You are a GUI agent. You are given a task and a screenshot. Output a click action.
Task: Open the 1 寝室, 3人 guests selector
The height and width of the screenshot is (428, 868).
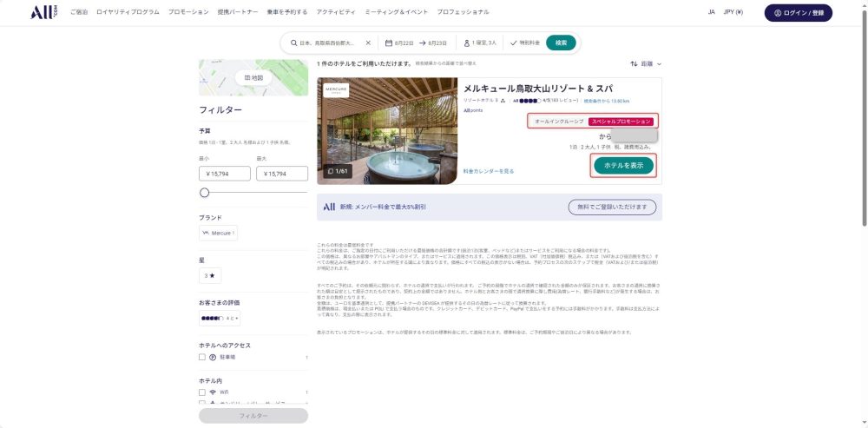(483, 43)
